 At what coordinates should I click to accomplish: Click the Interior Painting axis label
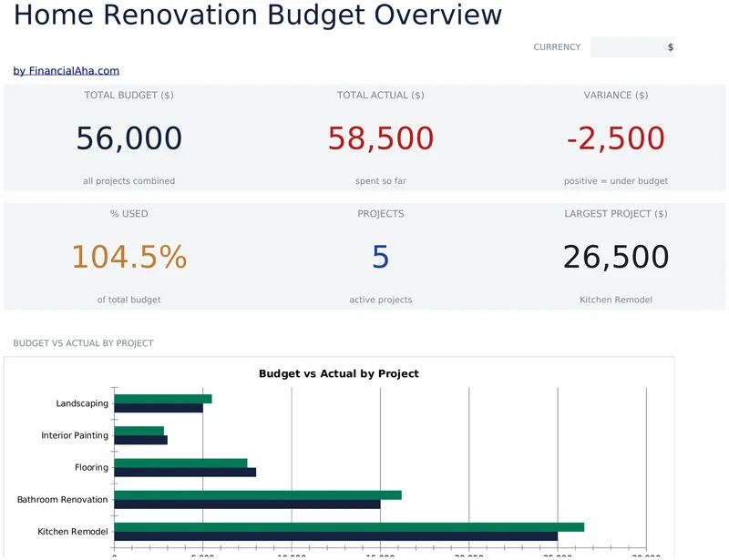75,435
